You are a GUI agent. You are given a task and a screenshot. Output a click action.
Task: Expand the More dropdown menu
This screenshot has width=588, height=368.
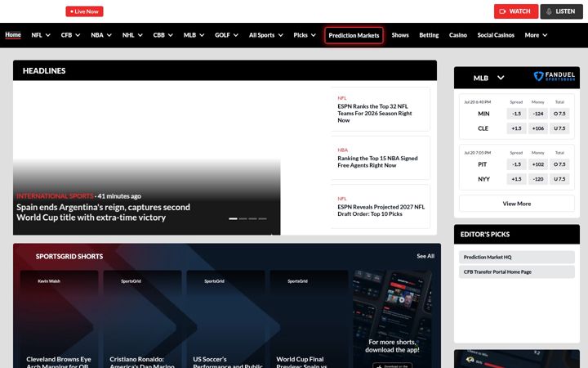point(536,35)
